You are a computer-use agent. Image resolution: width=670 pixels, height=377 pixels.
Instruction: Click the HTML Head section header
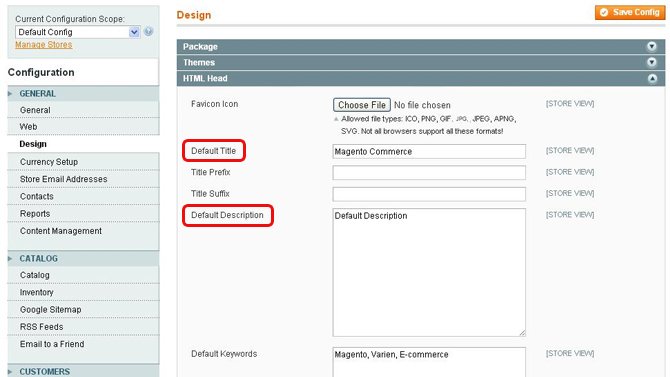421,78
